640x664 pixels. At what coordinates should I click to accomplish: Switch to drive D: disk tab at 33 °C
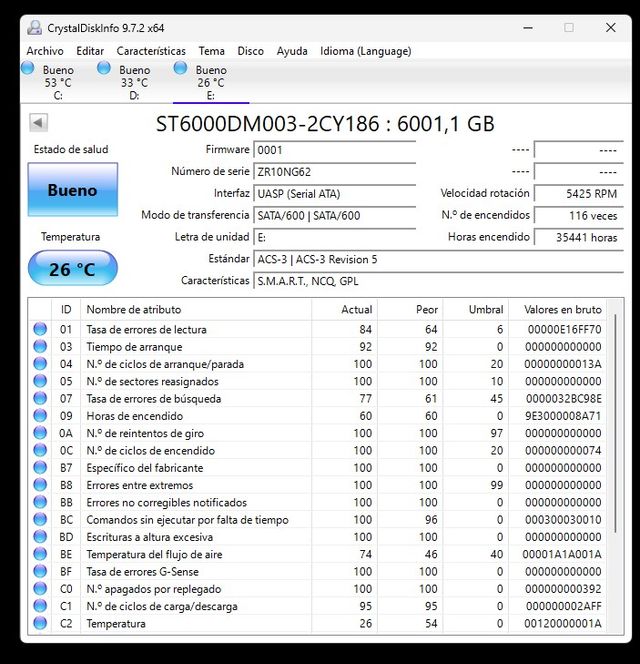[x=135, y=82]
